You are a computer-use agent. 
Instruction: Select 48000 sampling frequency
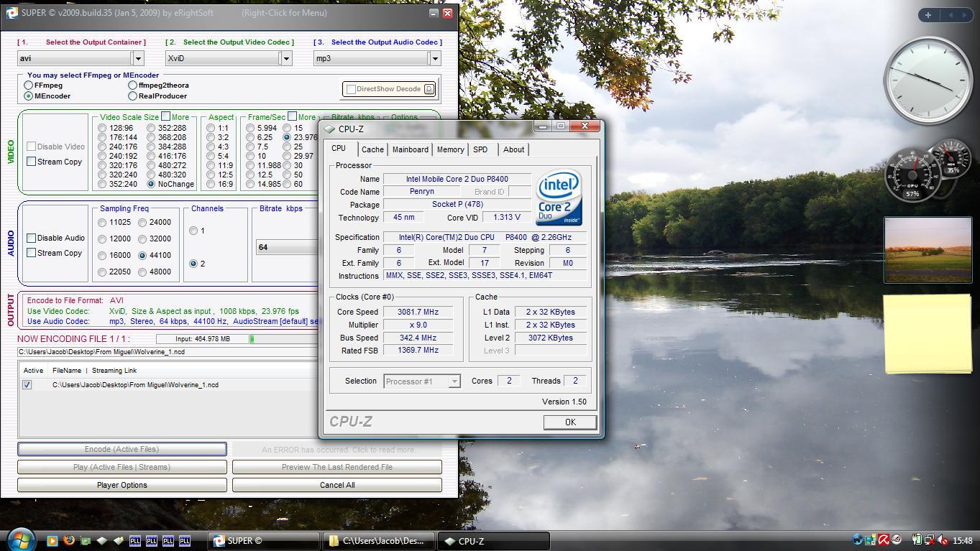click(142, 272)
